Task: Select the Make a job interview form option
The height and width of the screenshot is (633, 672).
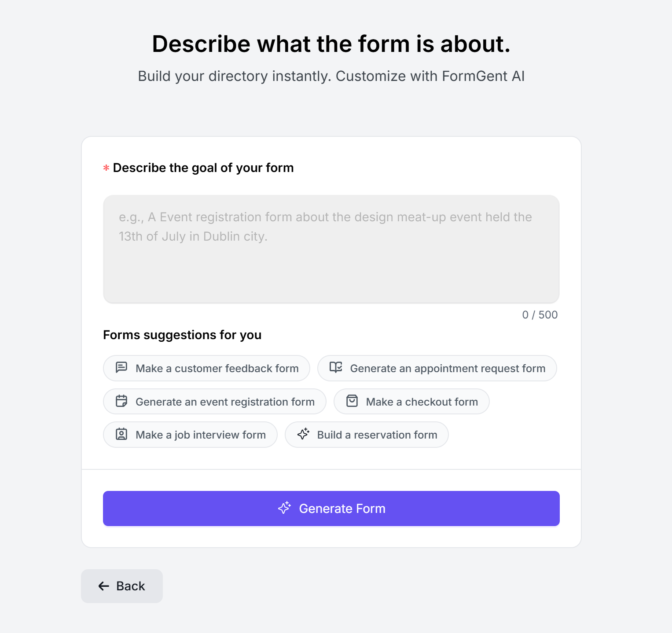Action: [190, 435]
